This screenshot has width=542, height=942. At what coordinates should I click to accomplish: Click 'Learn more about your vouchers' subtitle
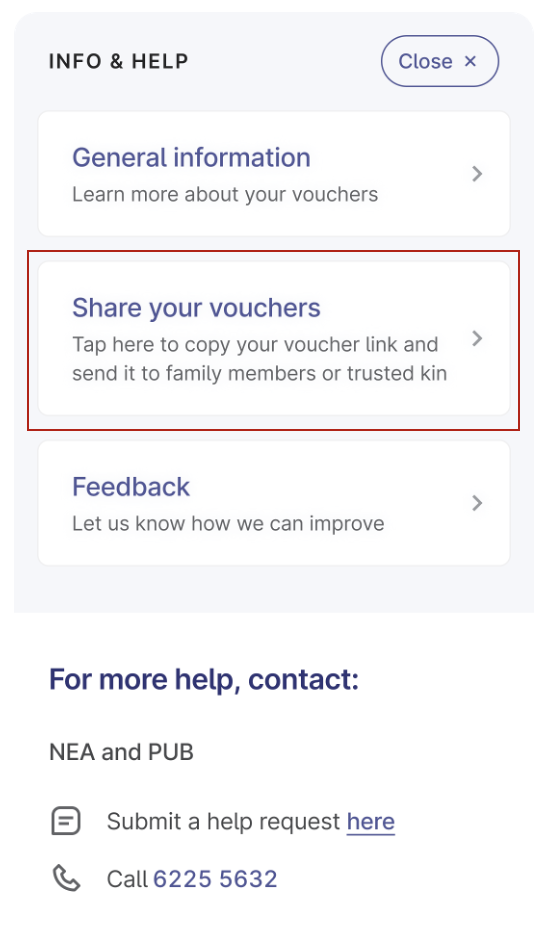click(225, 195)
